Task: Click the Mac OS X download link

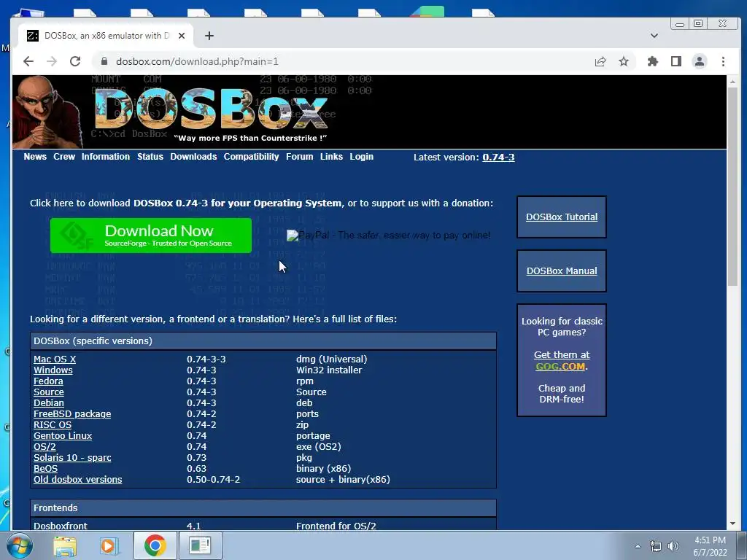Action: (55, 359)
